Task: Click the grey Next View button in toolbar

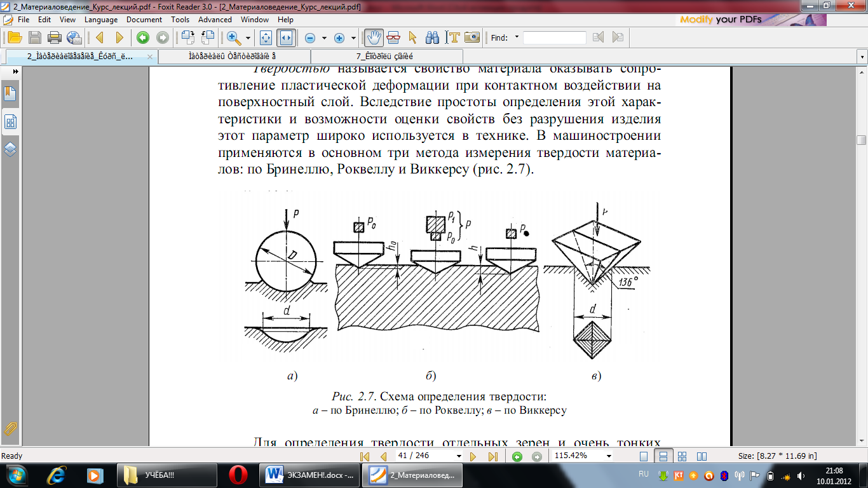Action: coord(162,37)
